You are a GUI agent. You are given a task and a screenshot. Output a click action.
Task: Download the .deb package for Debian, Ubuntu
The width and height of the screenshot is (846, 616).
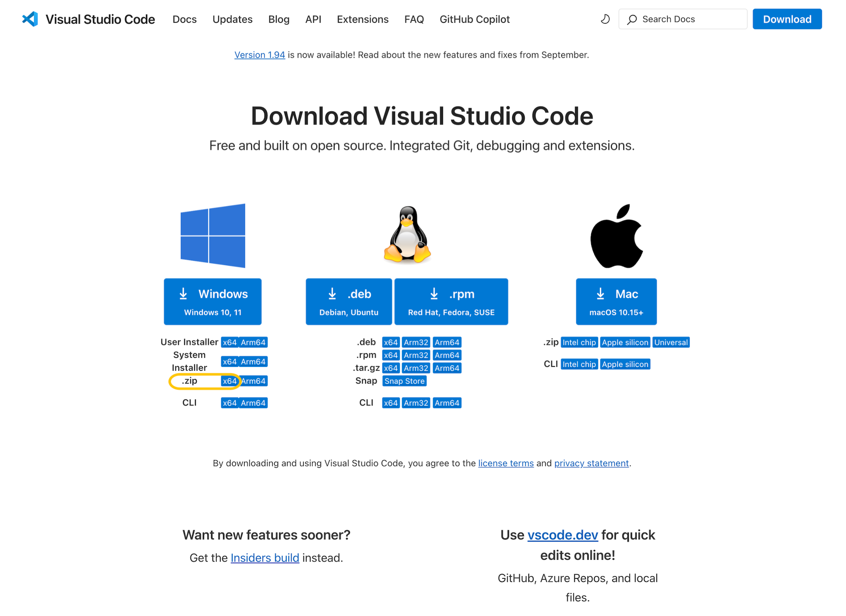tap(348, 301)
